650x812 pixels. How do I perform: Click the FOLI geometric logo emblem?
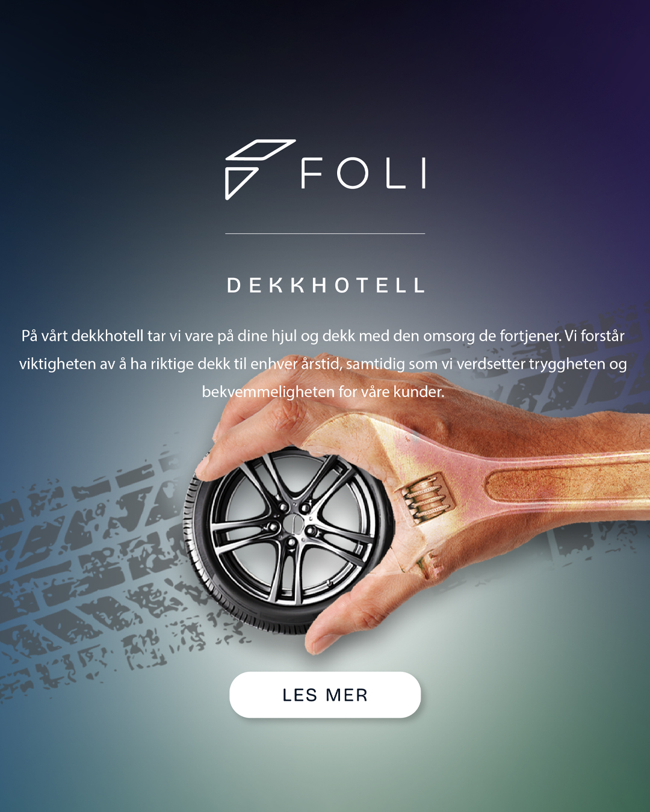click(260, 170)
